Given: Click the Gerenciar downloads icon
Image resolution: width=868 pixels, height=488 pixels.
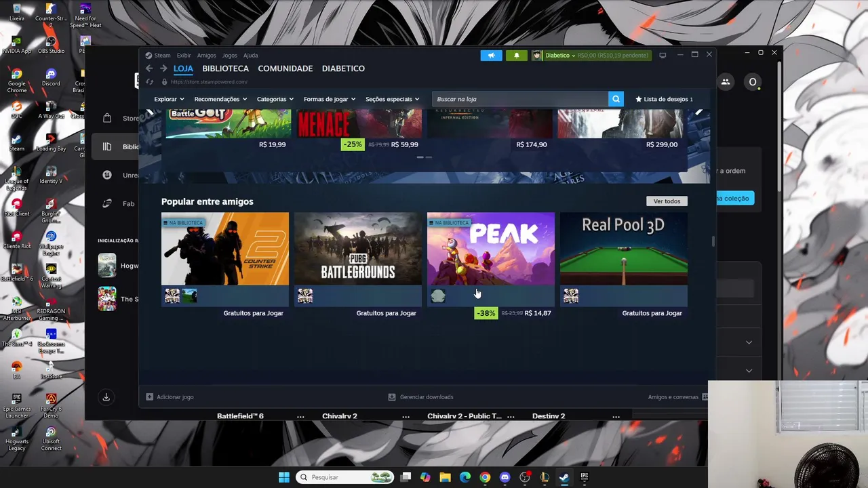Looking at the screenshot, I should [x=392, y=397].
